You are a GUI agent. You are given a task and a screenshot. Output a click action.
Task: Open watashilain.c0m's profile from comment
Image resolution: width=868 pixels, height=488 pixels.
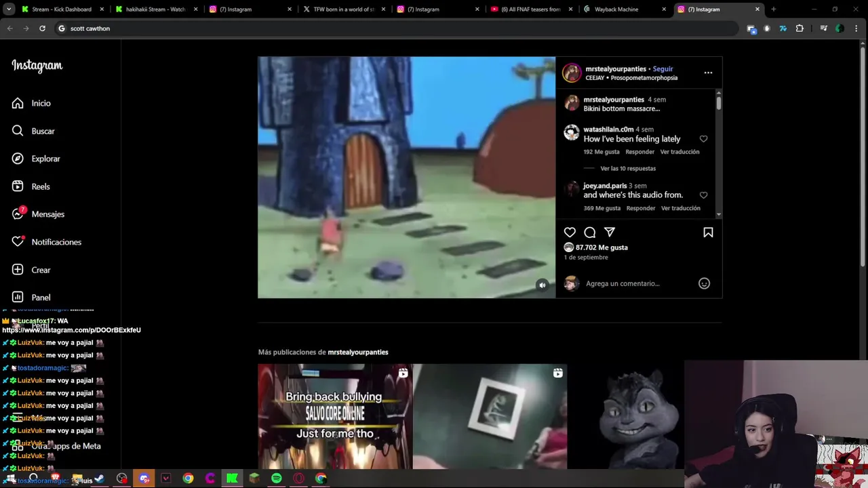pos(608,129)
